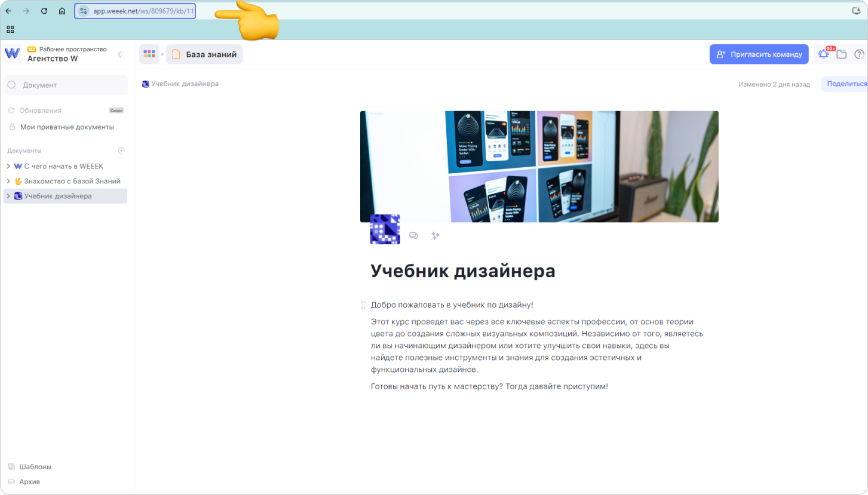Click the document cover image
868x495 pixels.
tap(539, 167)
